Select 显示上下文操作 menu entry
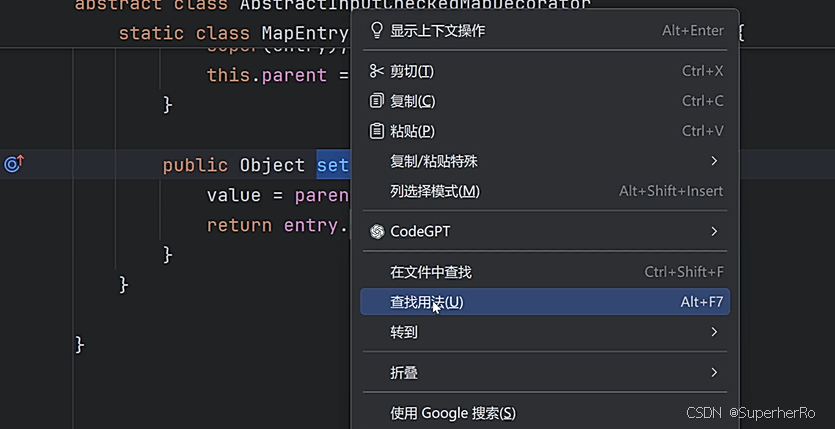The image size is (835, 429). 545,30
